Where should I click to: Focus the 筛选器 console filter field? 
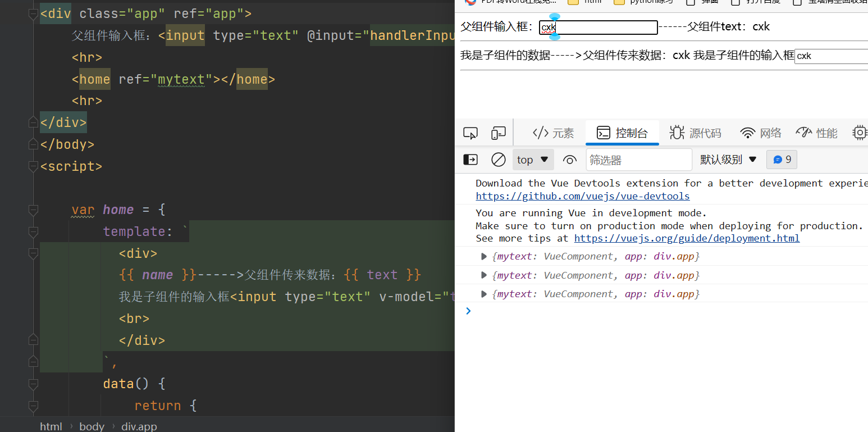click(x=639, y=160)
